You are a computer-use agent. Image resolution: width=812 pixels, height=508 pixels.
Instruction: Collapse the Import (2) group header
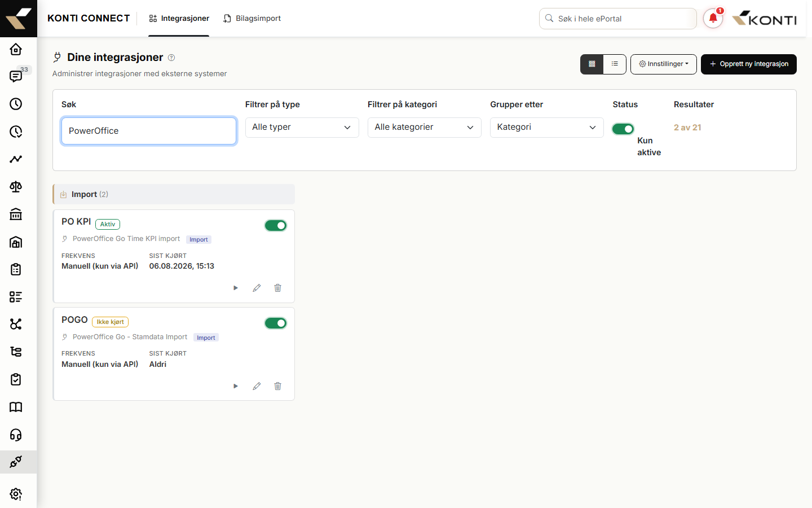tap(174, 194)
